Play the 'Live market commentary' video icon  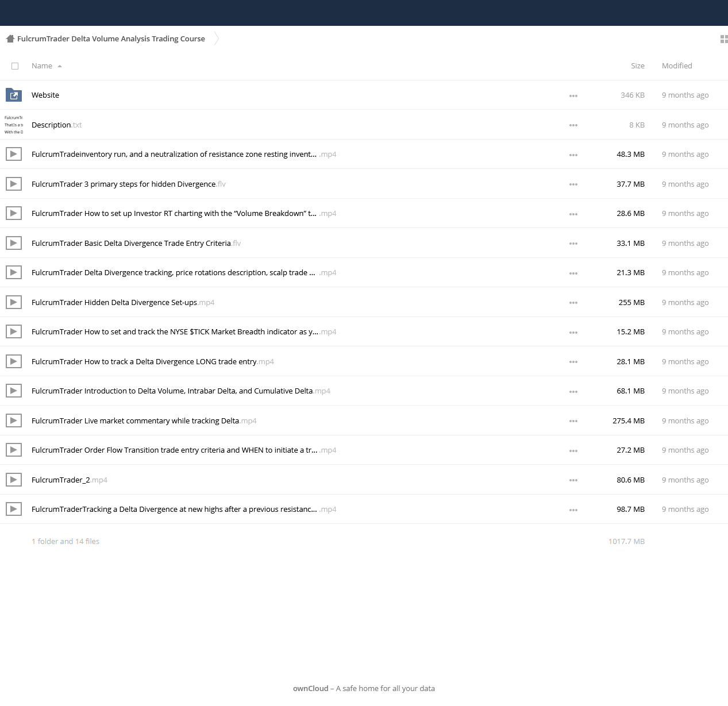(x=14, y=420)
